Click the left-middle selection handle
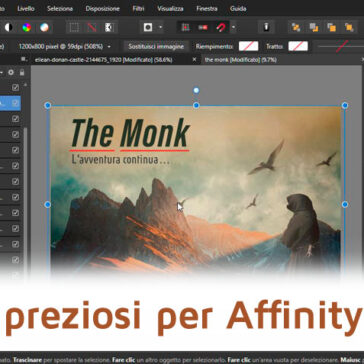This screenshot has width=364, height=364. pos(48,204)
